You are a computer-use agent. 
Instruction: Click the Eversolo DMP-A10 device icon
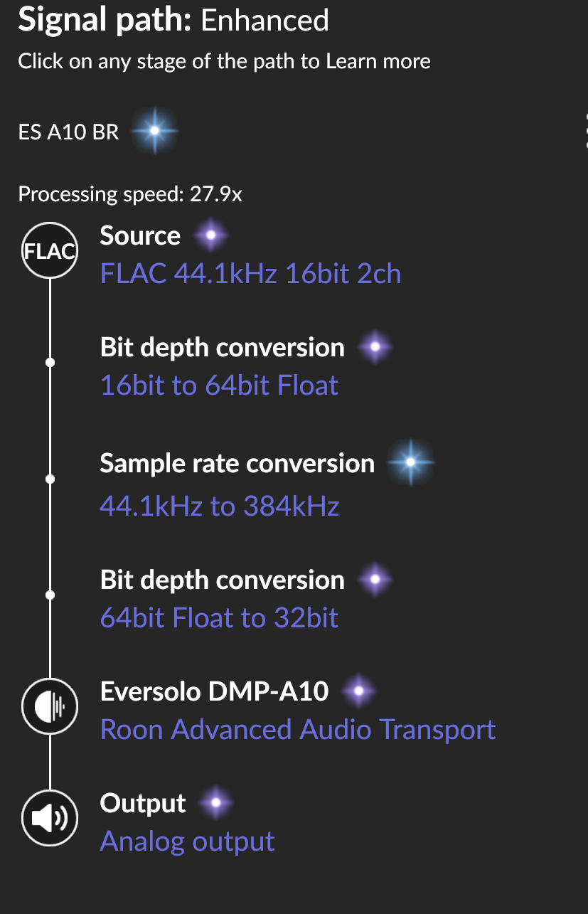click(x=50, y=706)
